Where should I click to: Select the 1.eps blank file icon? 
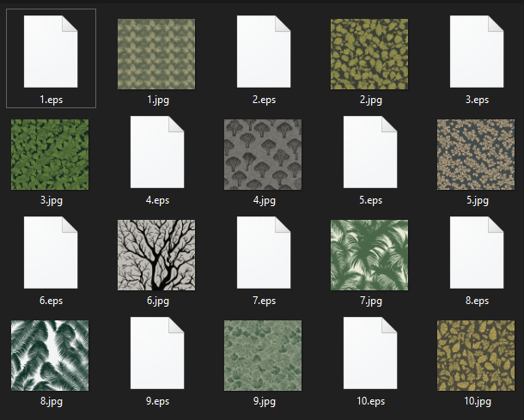coord(51,52)
